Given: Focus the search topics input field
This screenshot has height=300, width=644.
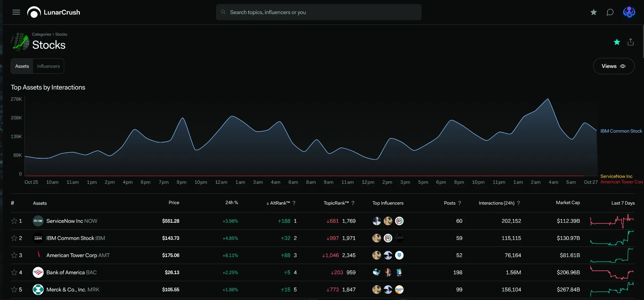Looking at the screenshot, I should point(319,12).
